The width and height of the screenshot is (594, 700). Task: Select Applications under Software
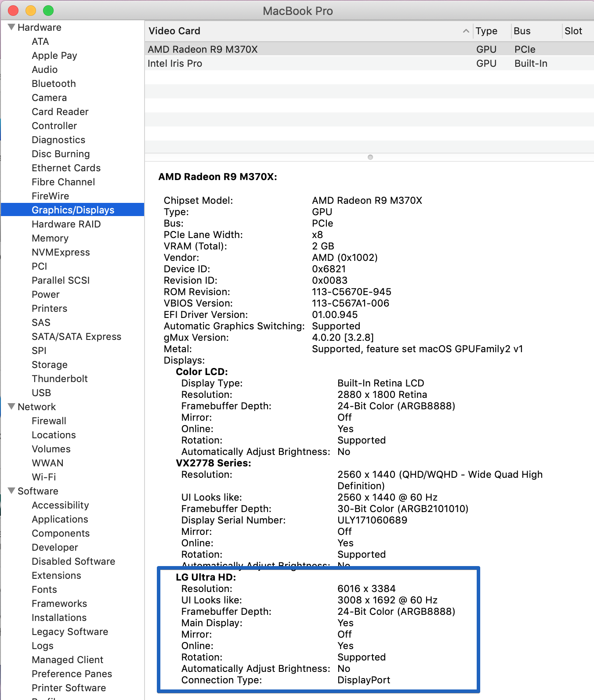tap(60, 519)
